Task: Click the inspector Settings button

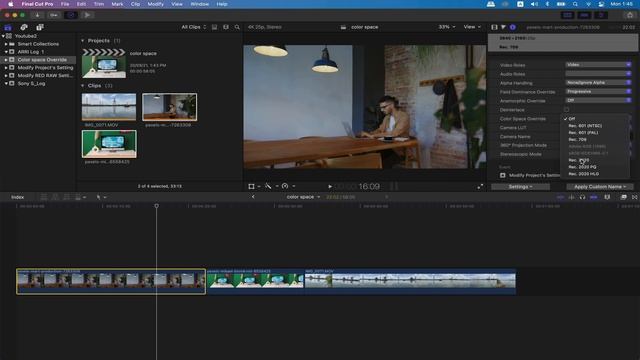Action: click(x=520, y=187)
